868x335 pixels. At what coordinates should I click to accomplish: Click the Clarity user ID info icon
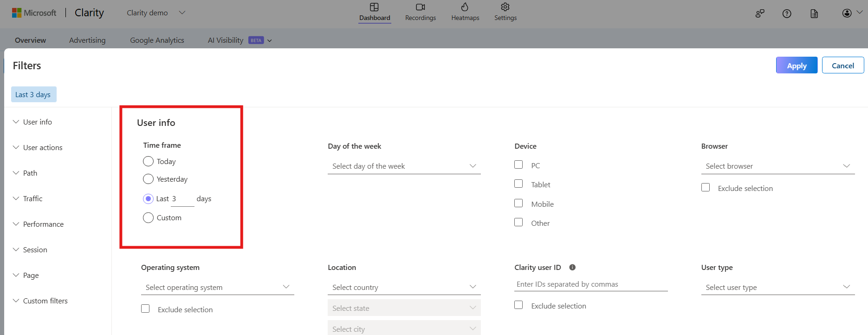point(572,267)
